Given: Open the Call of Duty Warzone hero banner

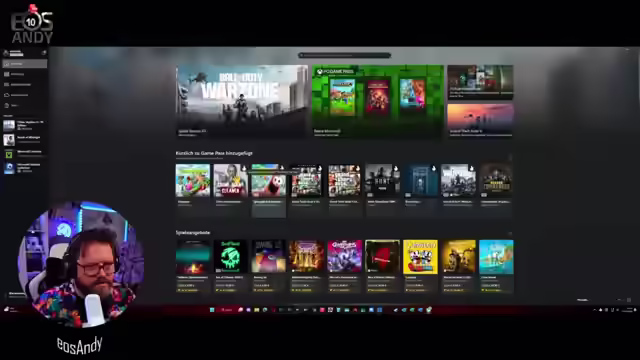Looking at the screenshot, I should 242,101.
